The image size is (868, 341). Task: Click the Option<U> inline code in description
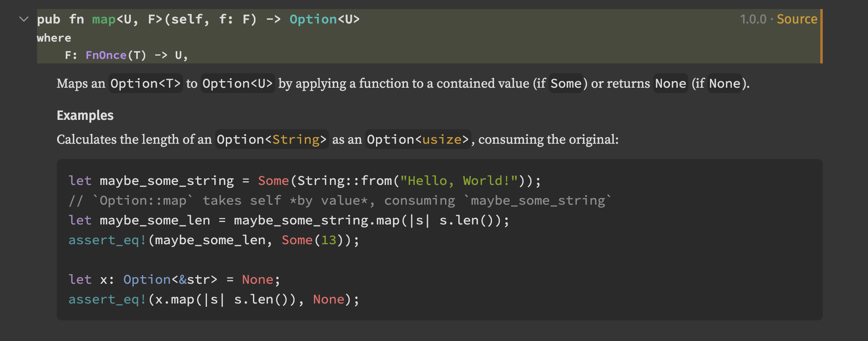point(237,84)
